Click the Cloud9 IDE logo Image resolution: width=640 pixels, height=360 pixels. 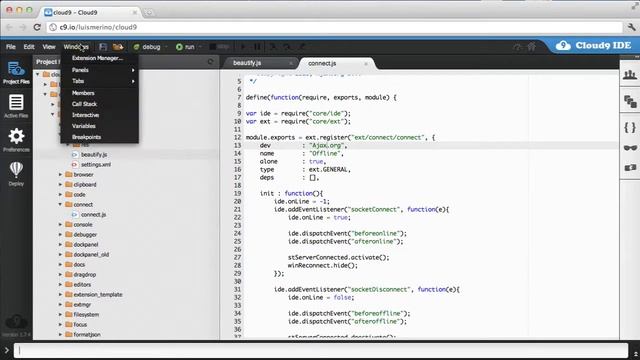pos(593,45)
